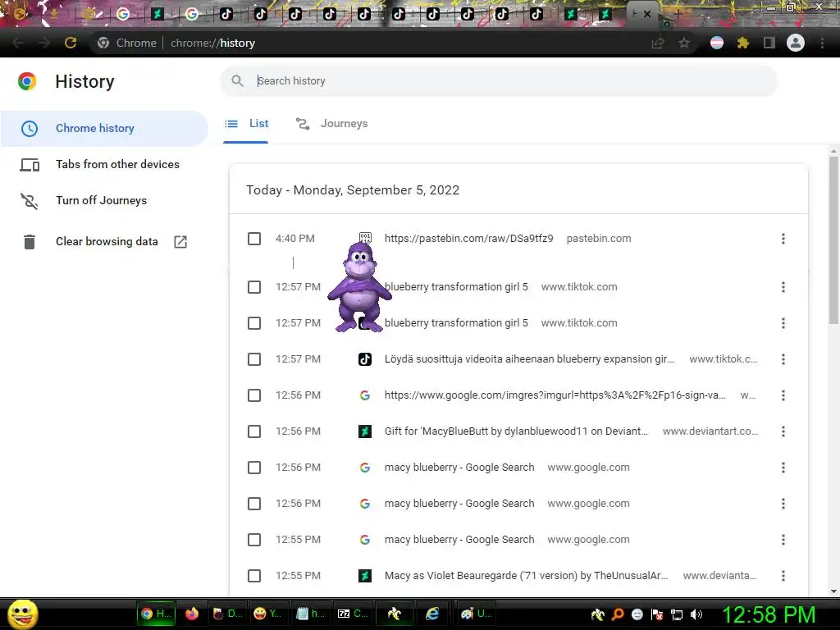Click the purple BonziBuddy gorilla
The height and width of the screenshot is (630, 840).
pos(359,286)
